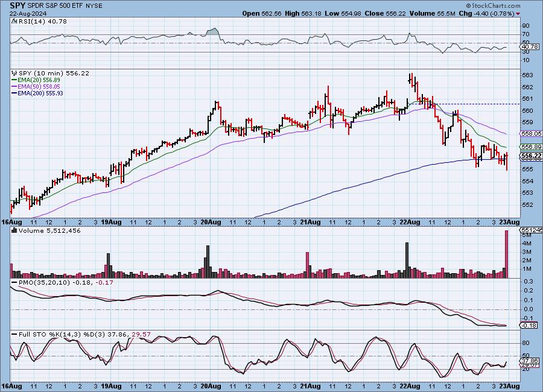Viewport: 543px width, 392px height.
Task: Click the -0.18 PMO value tag on axis
Action: [x=529, y=325]
